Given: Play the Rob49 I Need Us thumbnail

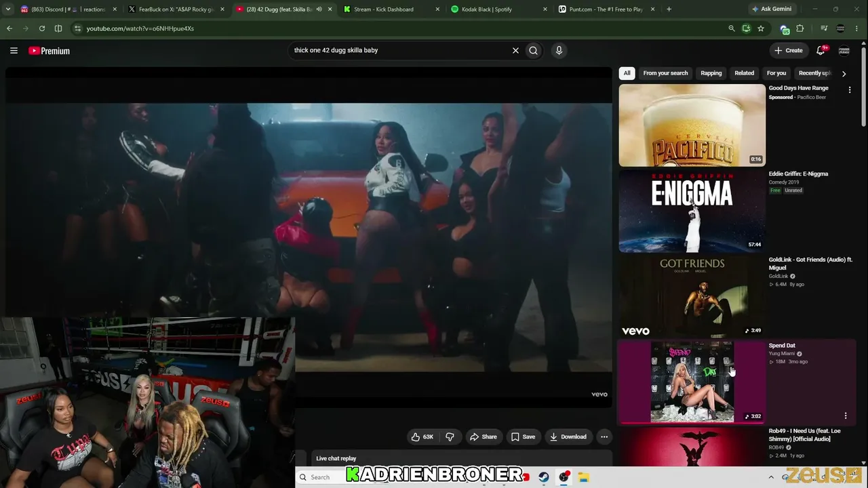Looking at the screenshot, I should point(692,447).
